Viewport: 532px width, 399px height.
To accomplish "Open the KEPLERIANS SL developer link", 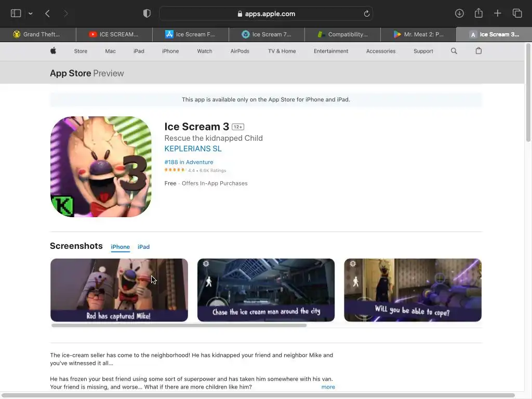I will pos(193,149).
